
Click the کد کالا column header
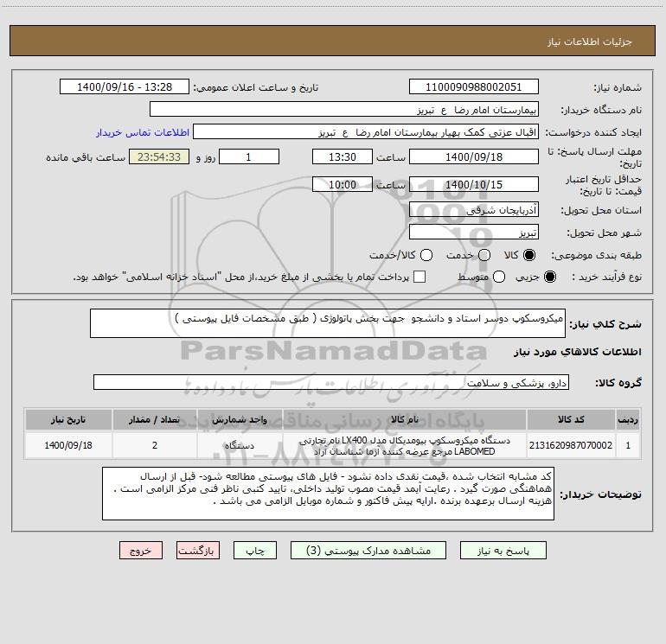click(x=571, y=419)
